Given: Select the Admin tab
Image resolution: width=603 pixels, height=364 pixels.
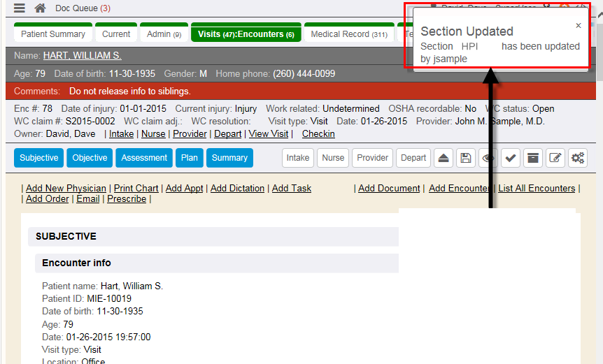Looking at the screenshot, I should (x=164, y=34).
